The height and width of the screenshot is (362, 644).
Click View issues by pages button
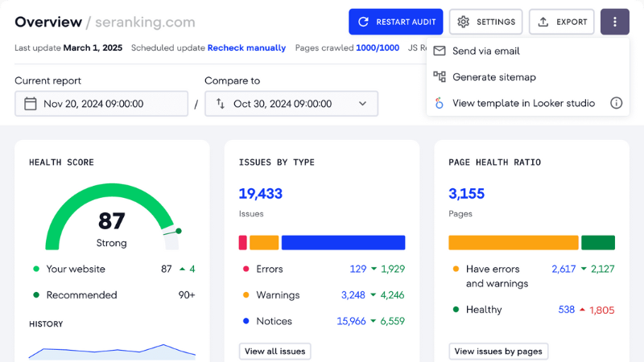(498, 352)
